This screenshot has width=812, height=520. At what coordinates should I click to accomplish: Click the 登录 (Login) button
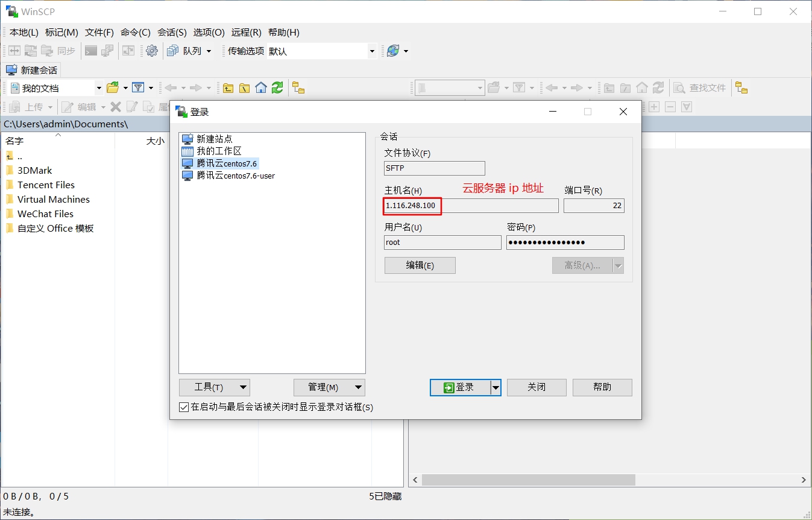tap(462, 387)
